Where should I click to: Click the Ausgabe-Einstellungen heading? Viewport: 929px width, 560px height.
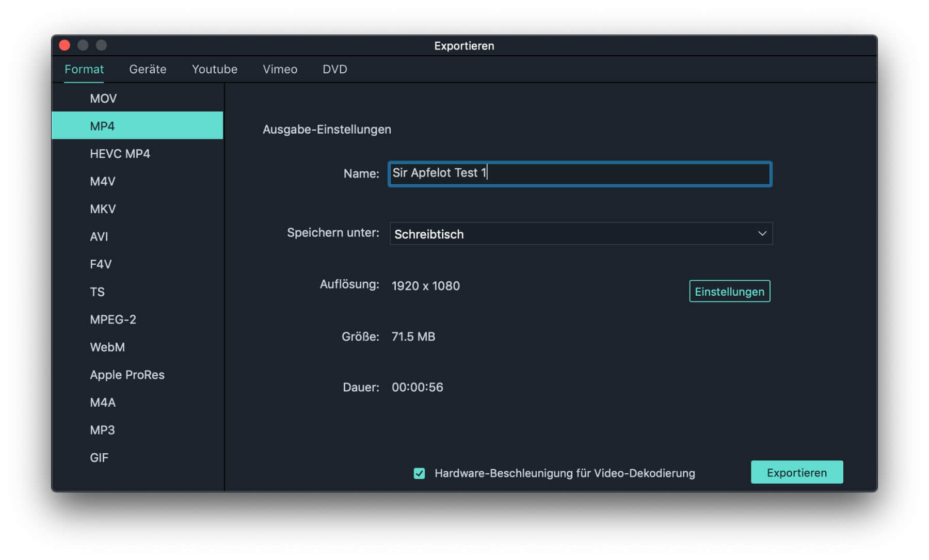pos(327,129)
